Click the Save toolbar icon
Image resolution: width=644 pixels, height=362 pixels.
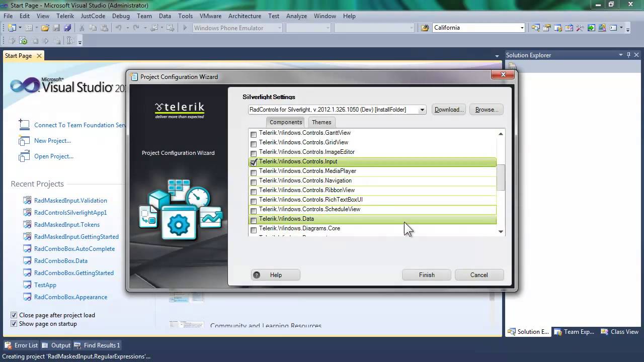click(x=56, y=28)
